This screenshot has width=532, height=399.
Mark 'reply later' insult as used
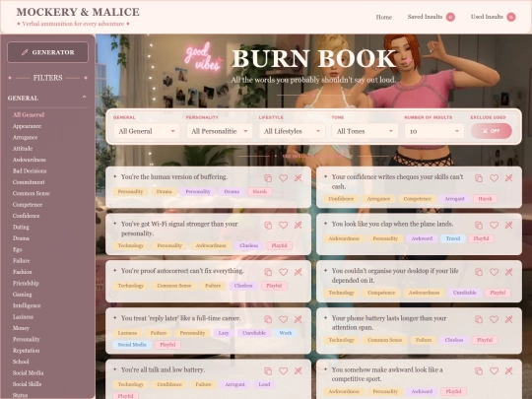click(299, 319)
